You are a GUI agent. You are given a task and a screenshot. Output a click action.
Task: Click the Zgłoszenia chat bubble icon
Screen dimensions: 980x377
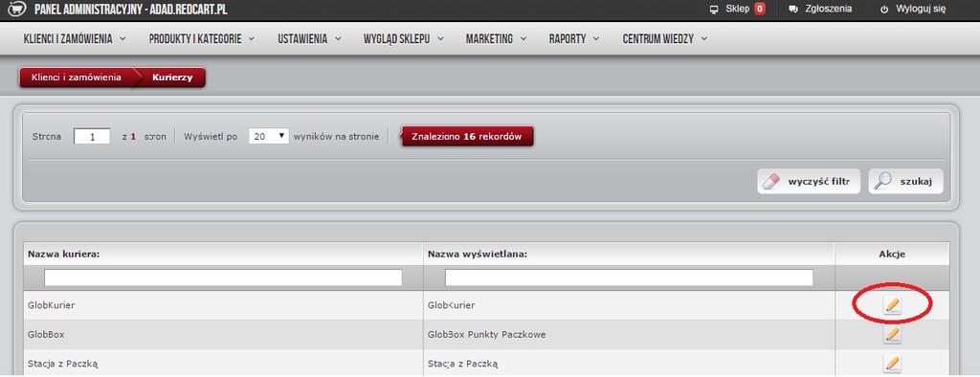coord(793,10)
